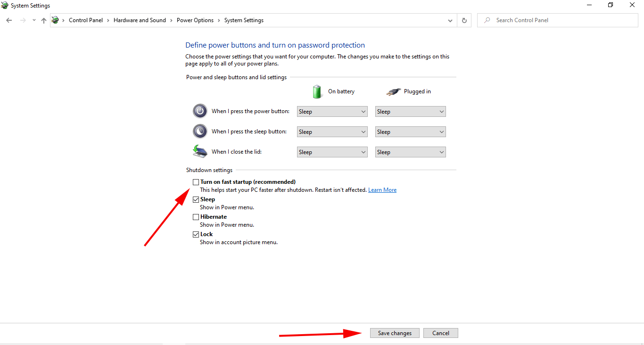Screen dimensions: 644x345
Task: Expand chevron after Control Panel breadcrumb
Action: point(108,20)
